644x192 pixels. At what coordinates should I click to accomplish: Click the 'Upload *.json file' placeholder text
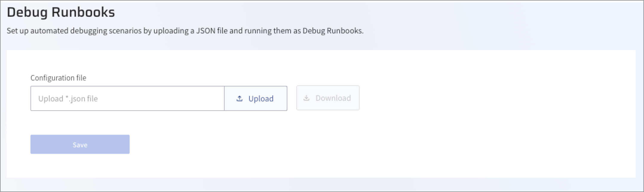(x=68, y=99)
